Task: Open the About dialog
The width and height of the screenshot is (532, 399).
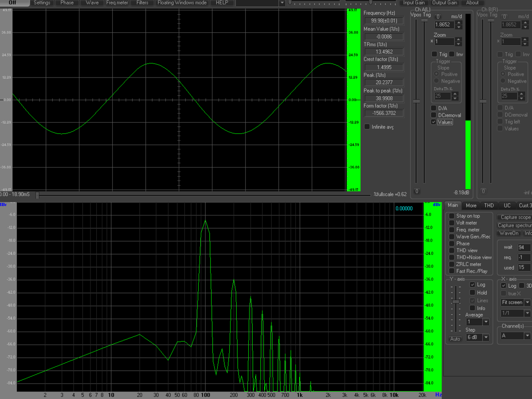Action: [x=473, y=3]
